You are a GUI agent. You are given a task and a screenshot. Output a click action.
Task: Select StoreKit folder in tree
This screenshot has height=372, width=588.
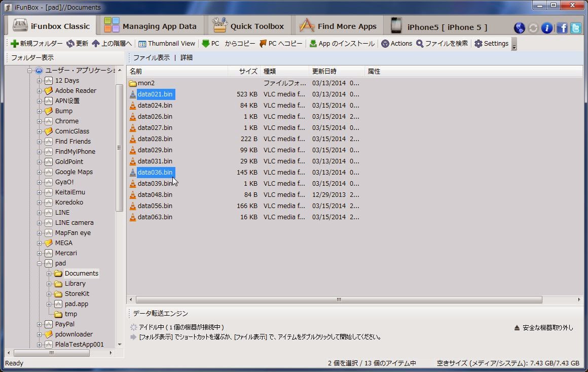click(77, 294)
